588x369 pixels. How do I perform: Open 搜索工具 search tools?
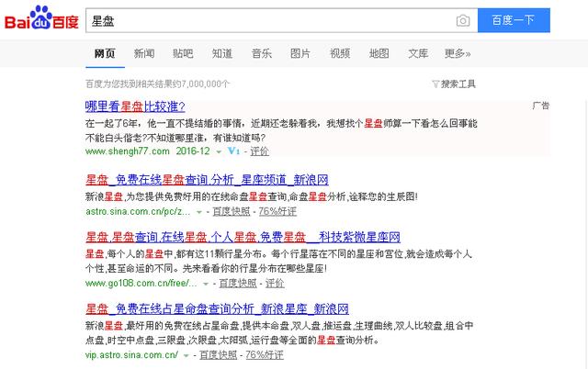[458, 84]
